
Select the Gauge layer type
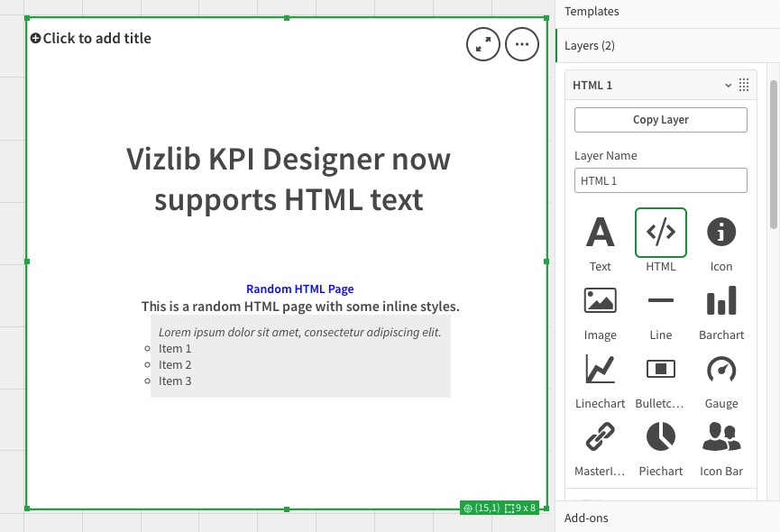[721, 369]
